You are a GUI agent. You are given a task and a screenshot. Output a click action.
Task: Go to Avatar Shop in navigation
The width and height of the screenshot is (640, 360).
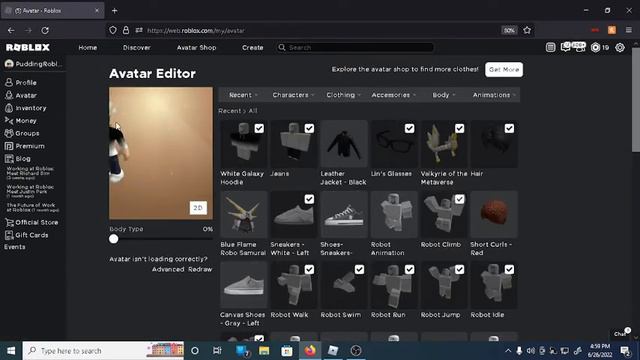point(196,47)
